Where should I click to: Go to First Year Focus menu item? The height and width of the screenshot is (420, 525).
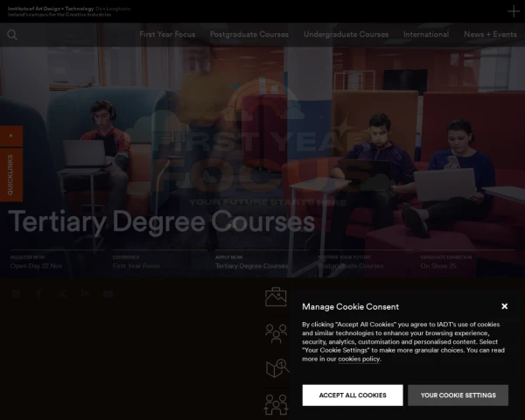(x=167, y=34)
